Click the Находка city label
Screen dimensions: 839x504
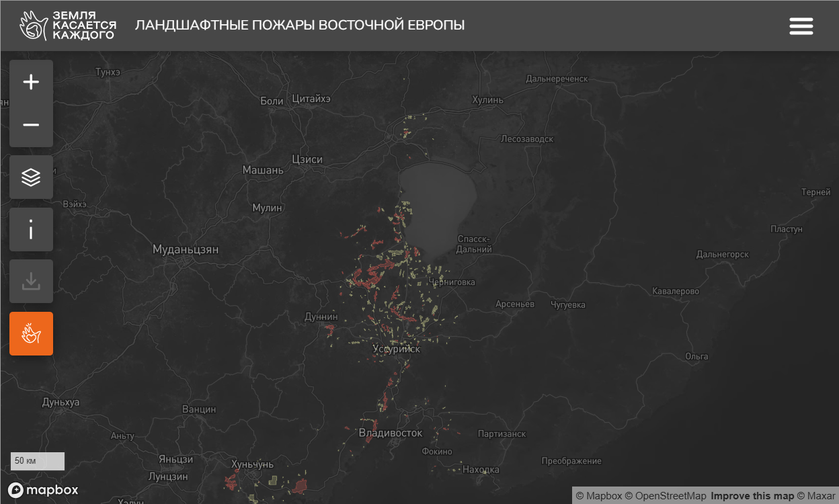pyautogui.click(x=481, y=469)
